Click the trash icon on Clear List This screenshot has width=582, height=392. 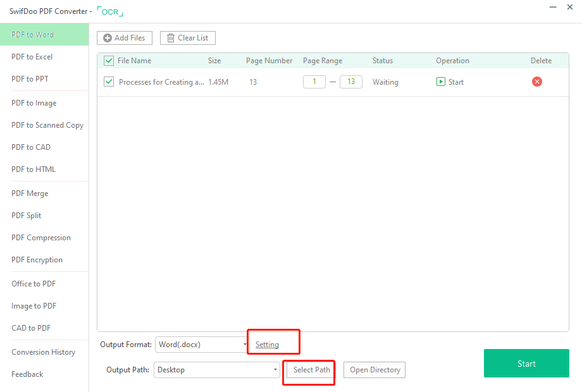[x=170, y=38]
